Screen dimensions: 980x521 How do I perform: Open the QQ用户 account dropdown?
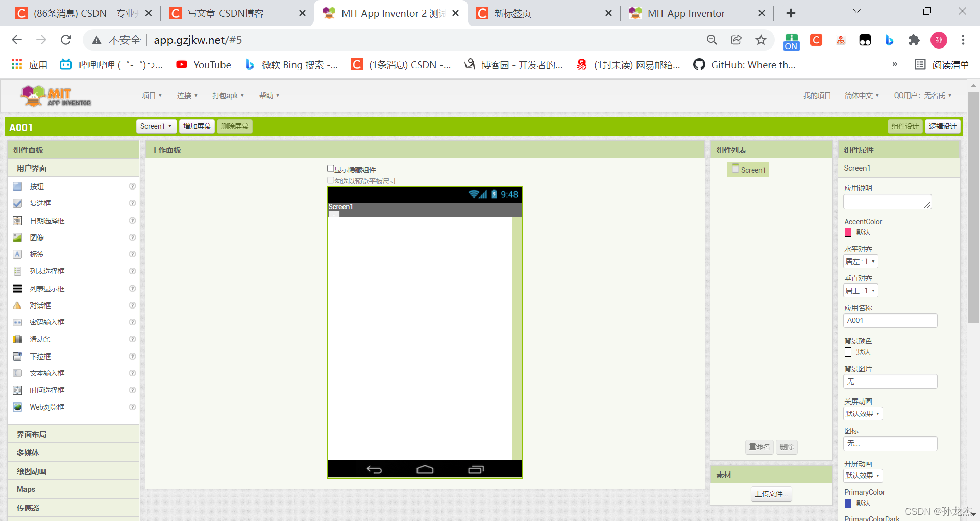coord(922,96)
